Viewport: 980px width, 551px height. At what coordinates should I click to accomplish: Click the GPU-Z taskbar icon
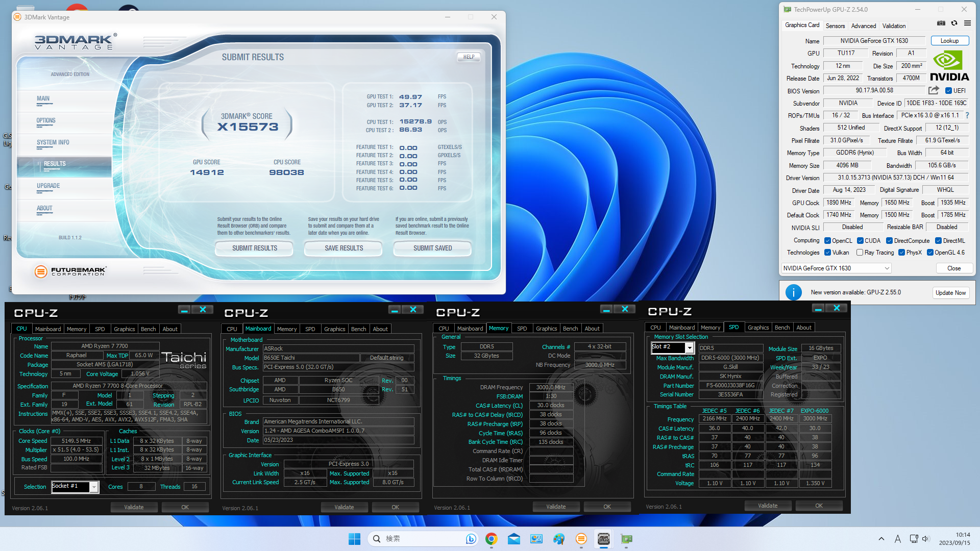point(626,539)
